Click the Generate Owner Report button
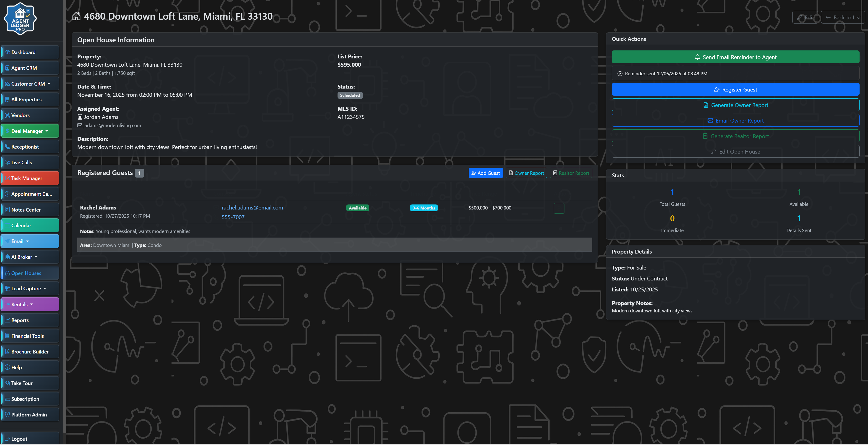This screenshot has width=868, height=445. point(735,105)
